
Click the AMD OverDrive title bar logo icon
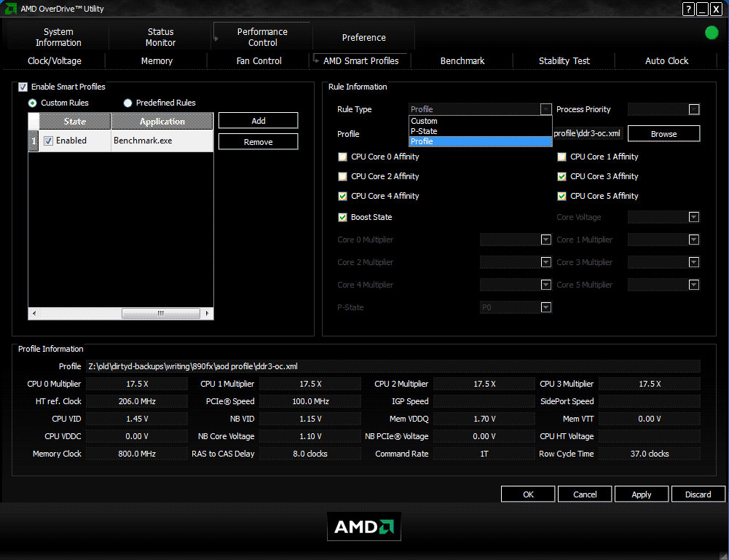[x=10, y=8]
